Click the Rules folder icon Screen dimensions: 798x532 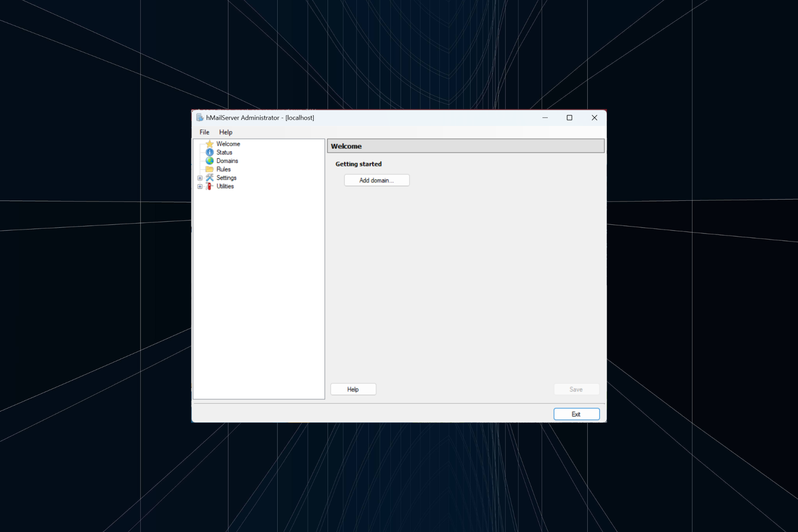click(209, 169)
